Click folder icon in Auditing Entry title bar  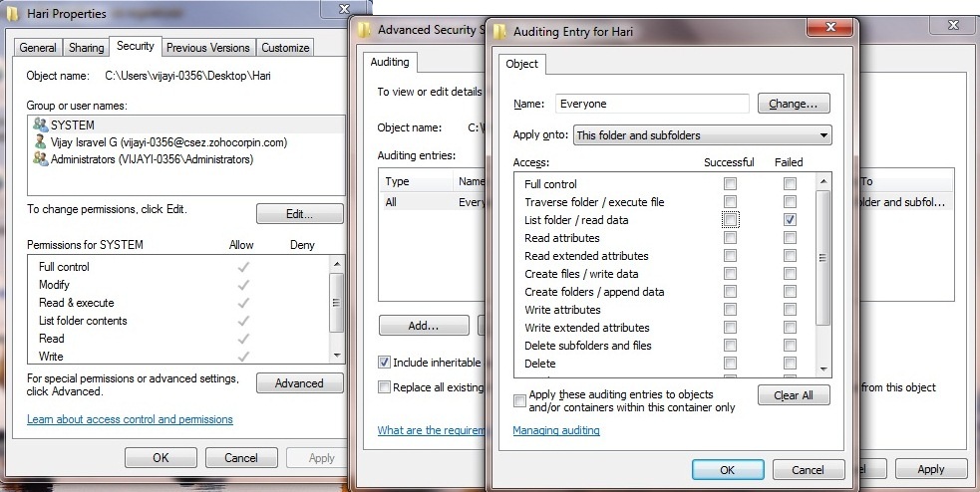500,31
